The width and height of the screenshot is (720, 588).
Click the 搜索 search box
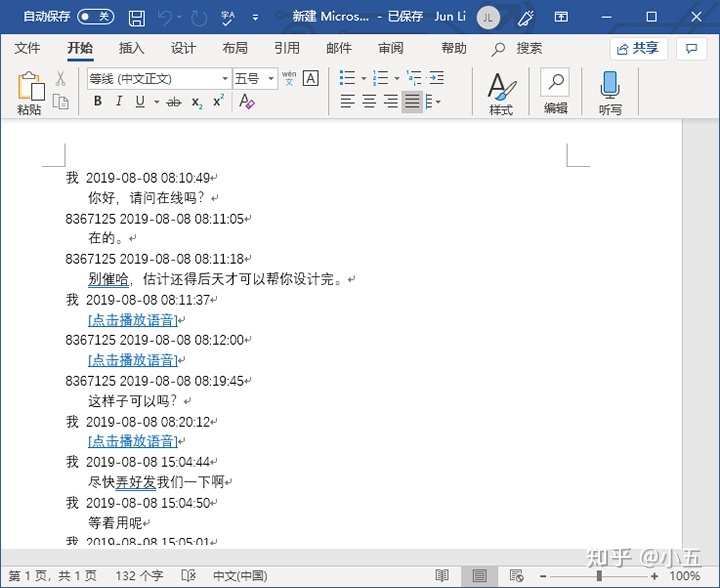(517, 49)
